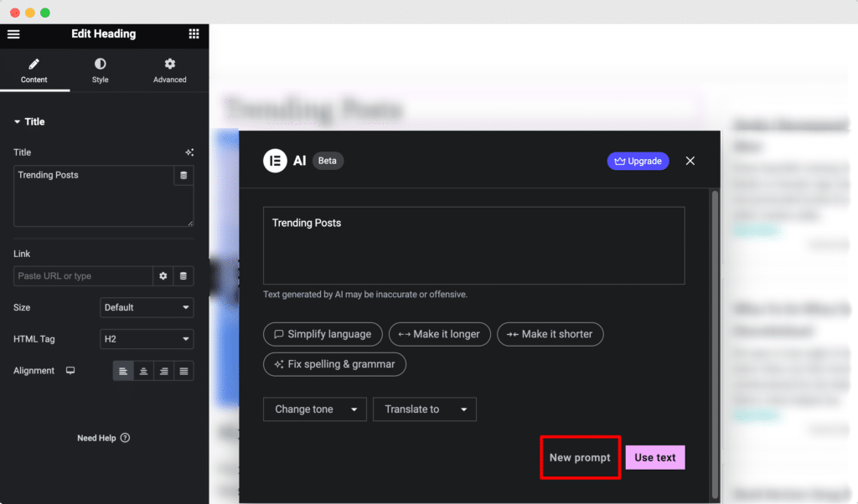Click the Elementor AI logo icon

[x=276, y=160]
